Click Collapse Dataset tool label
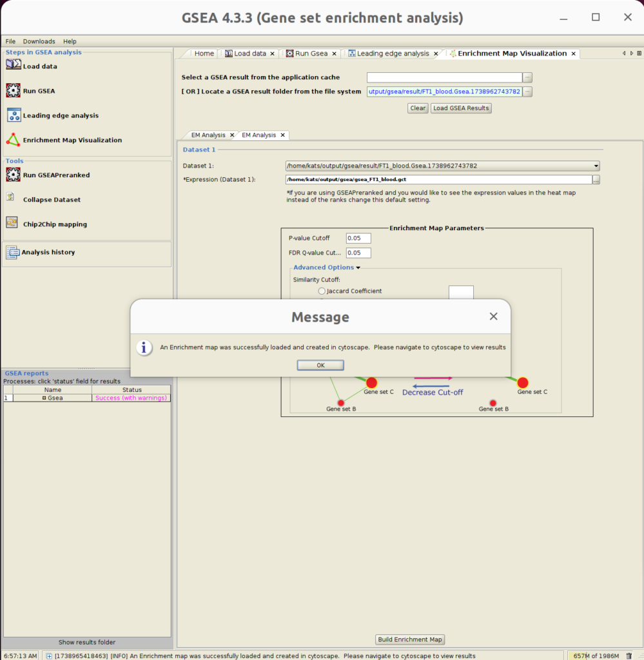 pos(52,200)
